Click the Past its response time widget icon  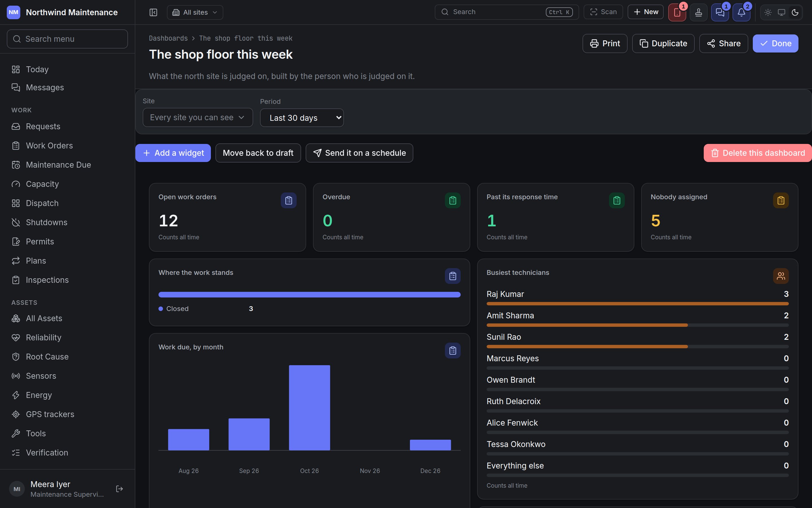tap(617, 201)
